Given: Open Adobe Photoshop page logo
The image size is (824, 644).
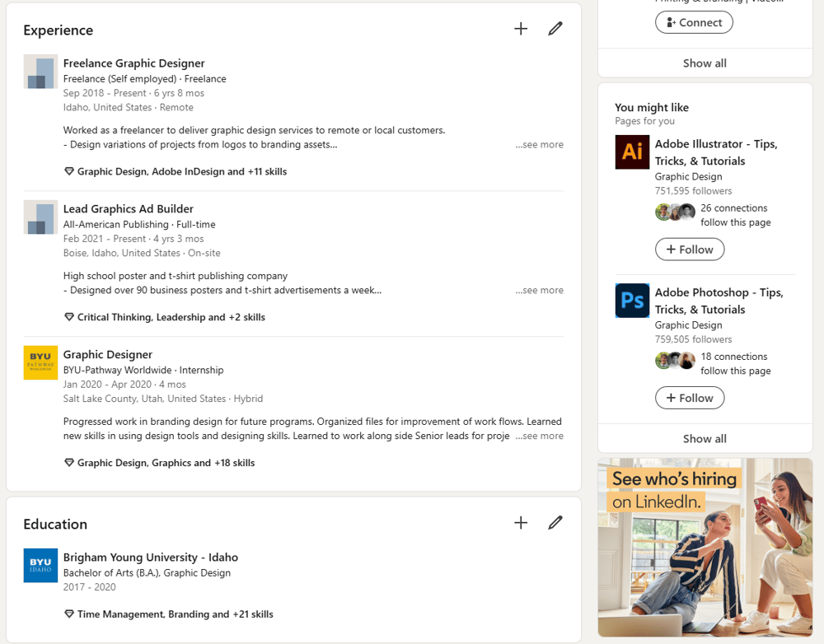Looking at the screenshot, I should coord(632,301).
